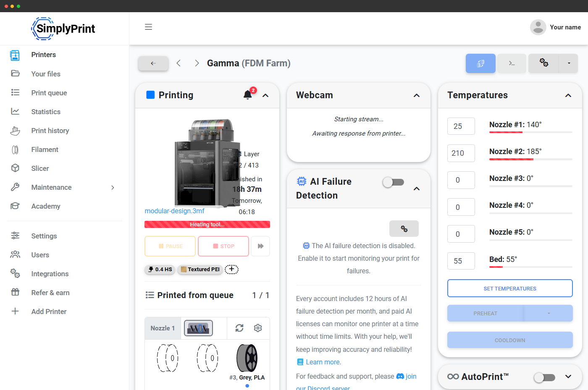Click the Nozzle #1 temperature bar
The image size is (588, 390).
(x=531, y=132)
